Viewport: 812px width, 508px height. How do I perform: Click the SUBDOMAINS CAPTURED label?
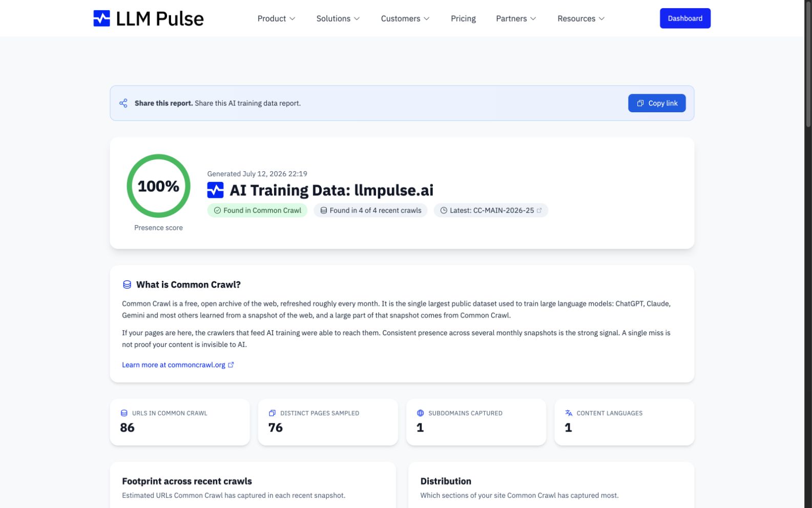pos(465,413)
